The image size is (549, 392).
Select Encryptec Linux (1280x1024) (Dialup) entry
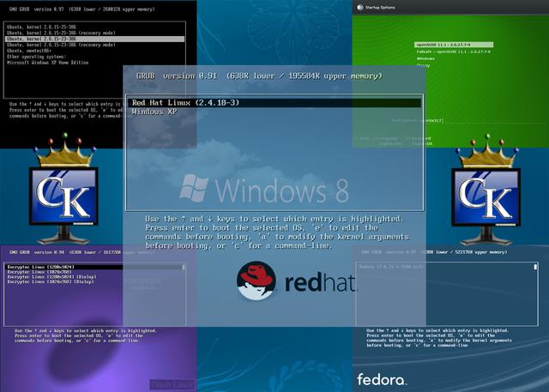51,276
